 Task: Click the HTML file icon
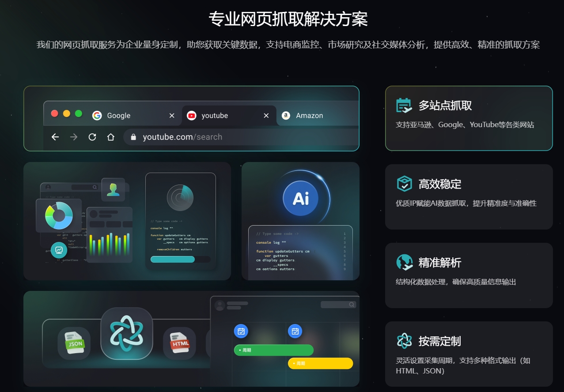(179, 343)
